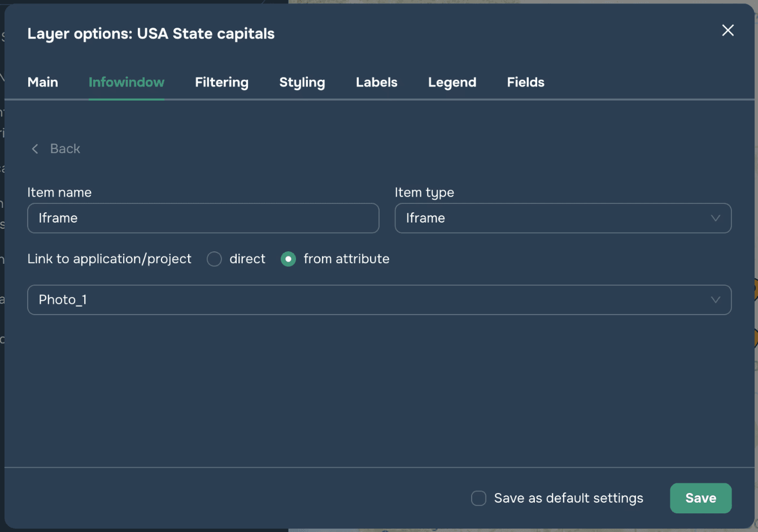758x532 pixels.
Task: Click the Infowindow tab
Action: 127,82
